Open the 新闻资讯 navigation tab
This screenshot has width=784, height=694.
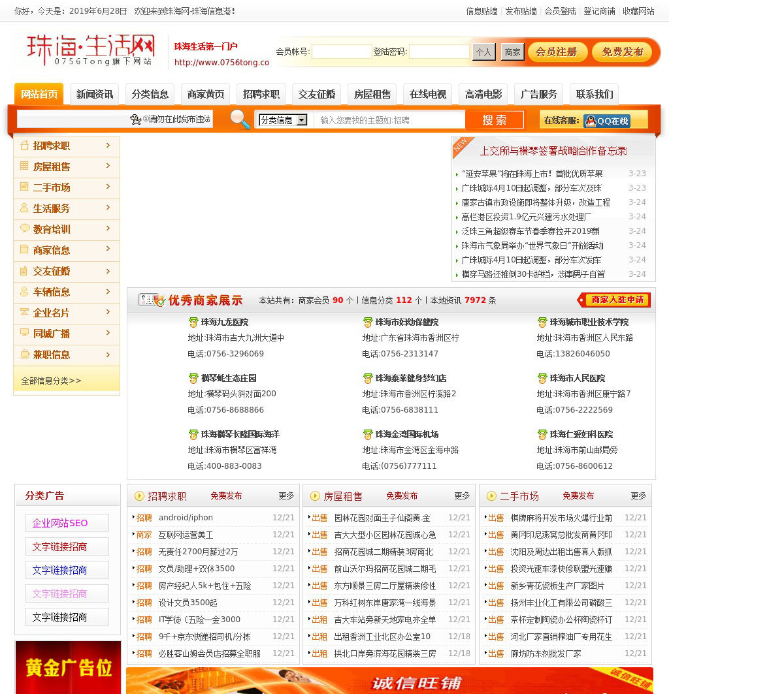tap(95, 94)
